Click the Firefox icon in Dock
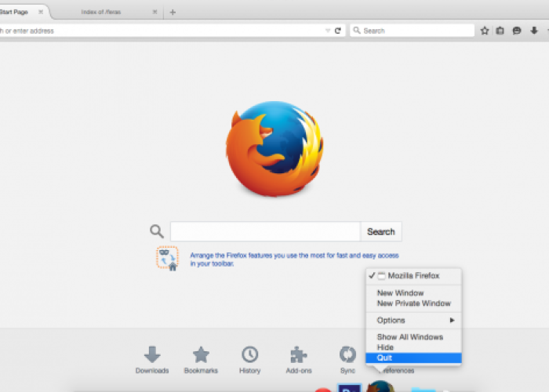549x392 pixels. (x=380, y=386)
